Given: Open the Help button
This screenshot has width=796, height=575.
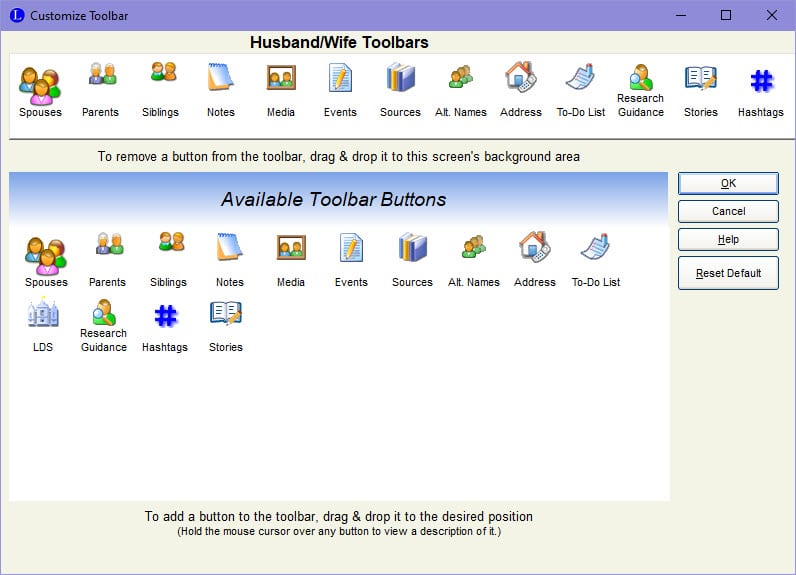Looking at the screenshot, I should [x=728, y=239].
